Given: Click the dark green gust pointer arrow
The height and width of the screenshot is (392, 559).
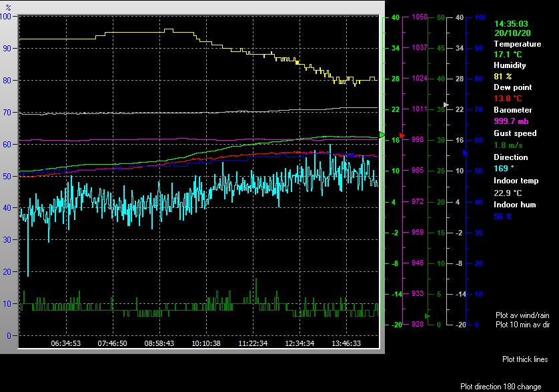Looking at the screenshot, I should click(x=428, y=316).
